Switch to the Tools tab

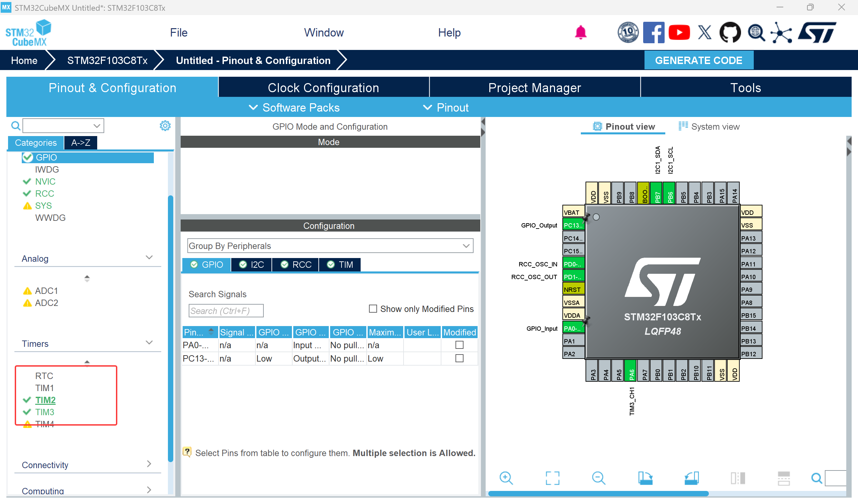coord(746,88)
